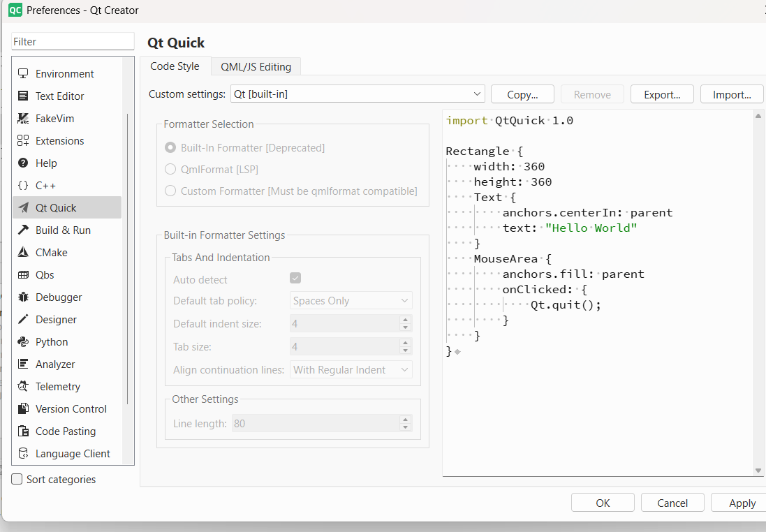Click the FakeVim icon
This screenshot has width=766, height=532.
coord(23,118)
